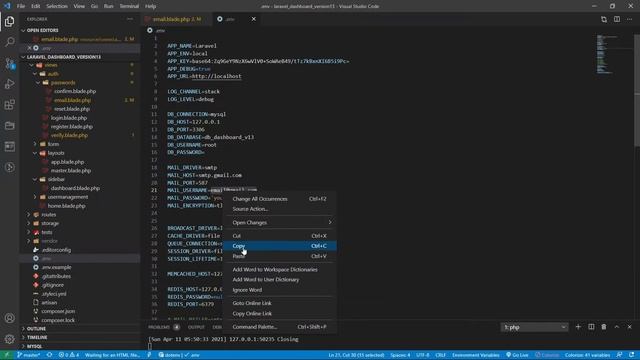Click UTF-8 encoding in status bar

coord(423,355)
